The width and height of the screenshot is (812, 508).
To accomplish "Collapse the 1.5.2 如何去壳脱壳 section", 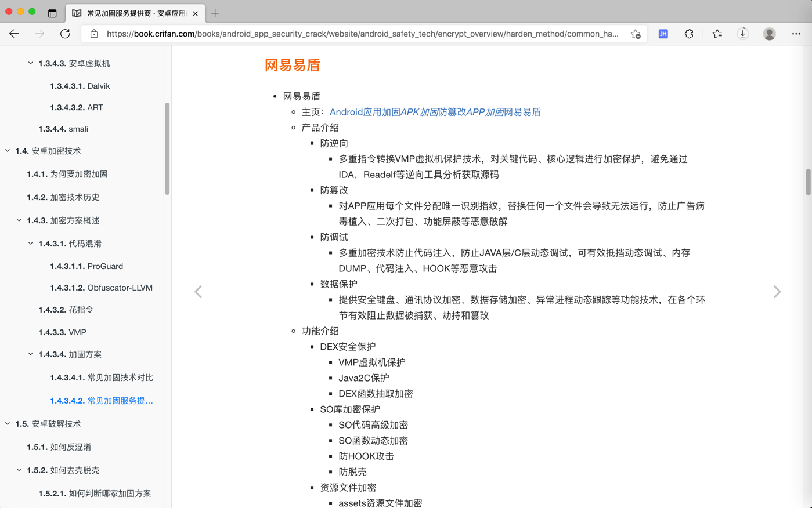I will 19,470.
